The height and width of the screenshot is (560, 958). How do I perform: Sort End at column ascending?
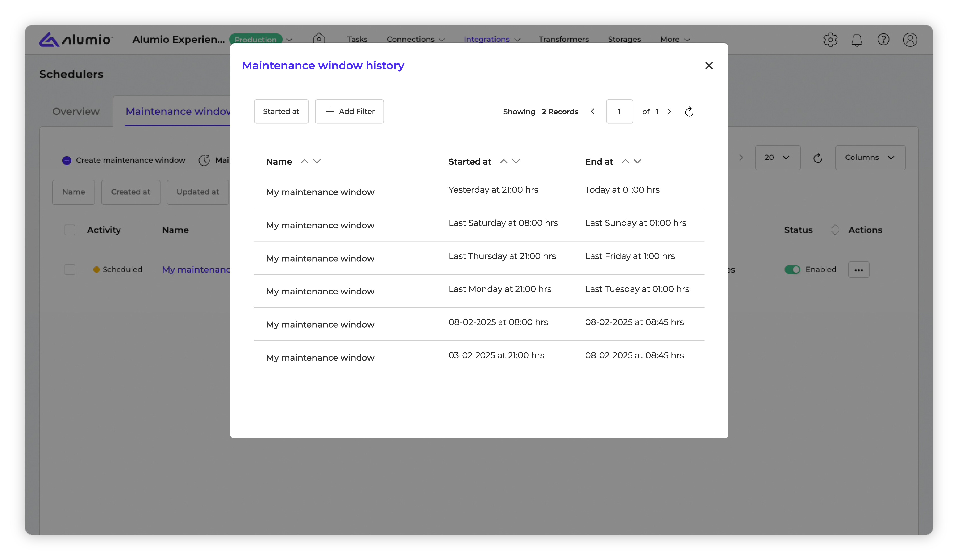(x=625, y=161)
